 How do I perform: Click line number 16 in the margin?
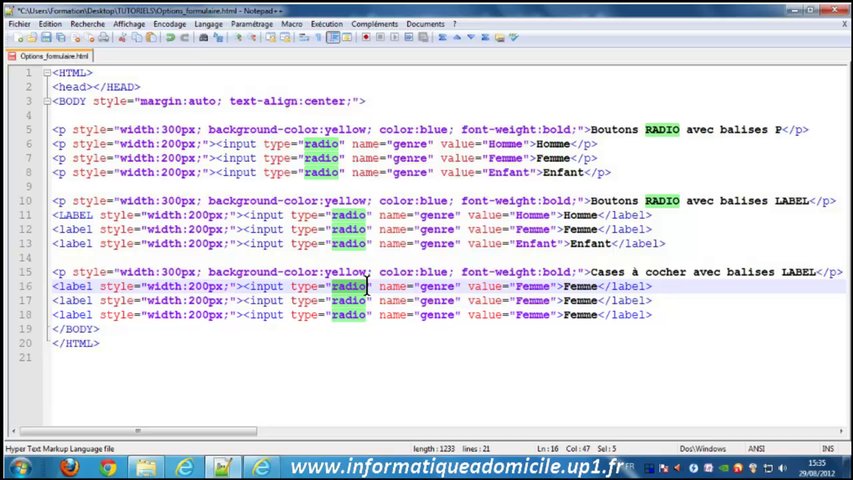point(26,286)
